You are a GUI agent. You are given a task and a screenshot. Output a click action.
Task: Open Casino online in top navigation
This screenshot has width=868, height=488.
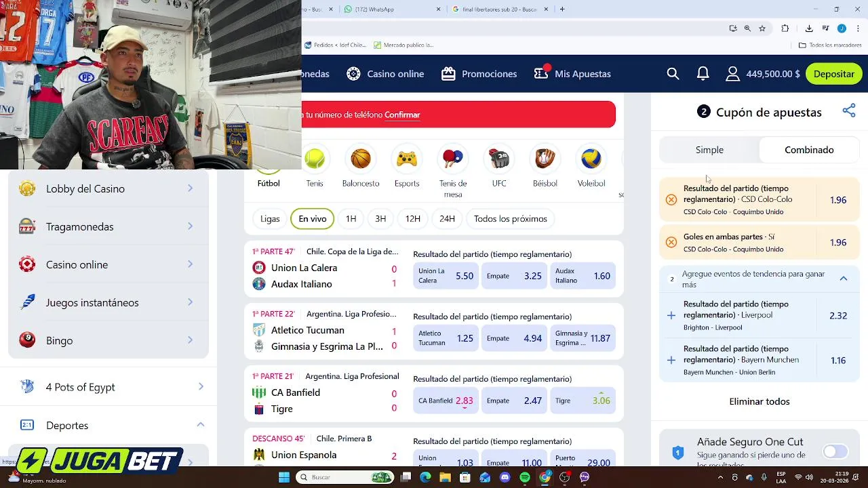click(x=384, y=74)
